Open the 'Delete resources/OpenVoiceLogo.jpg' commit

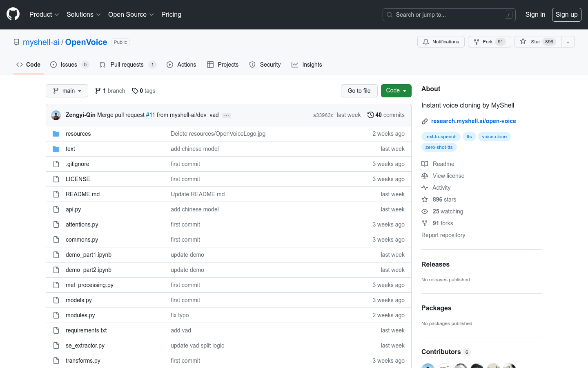point(218,134)
